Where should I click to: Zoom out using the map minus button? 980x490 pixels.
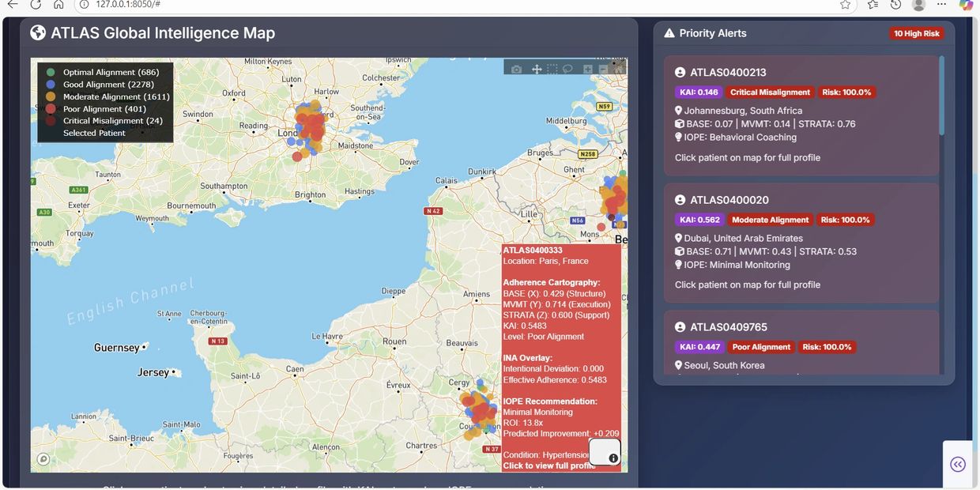pos(604,70)
